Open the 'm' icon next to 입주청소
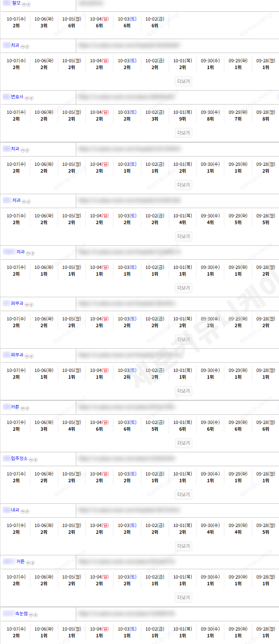Viewport: 279px width, 644px height. [31, 460]
